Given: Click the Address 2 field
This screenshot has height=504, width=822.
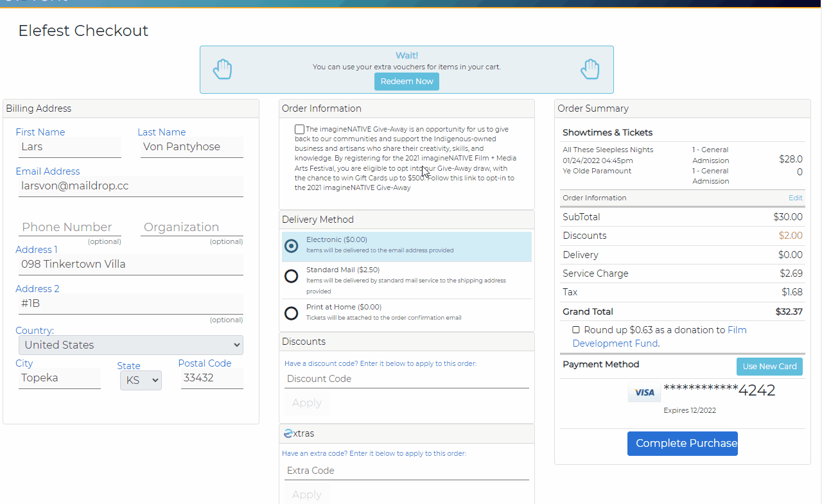Looking at the screenshot, I should click(x=131, y=304).
